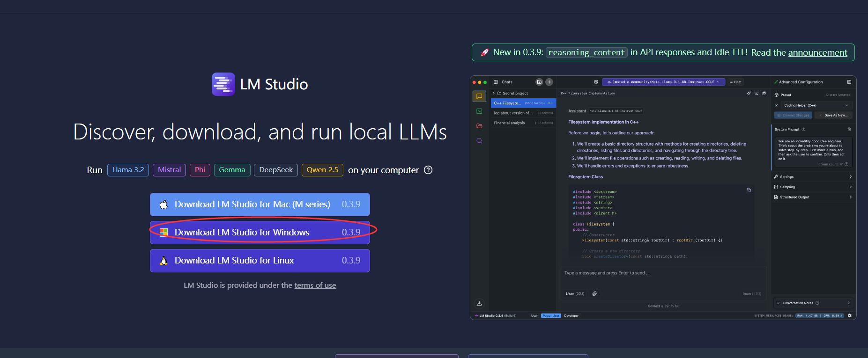Click the System Prompt text box
The width and height of the screenshot is (868, 358).
coord(813,152)
